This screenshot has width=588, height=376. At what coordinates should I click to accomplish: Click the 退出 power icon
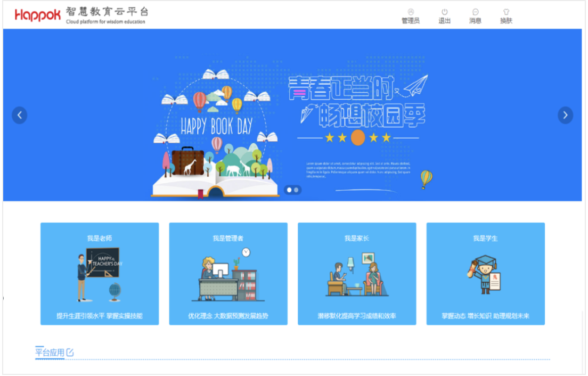tap(444, 12)
